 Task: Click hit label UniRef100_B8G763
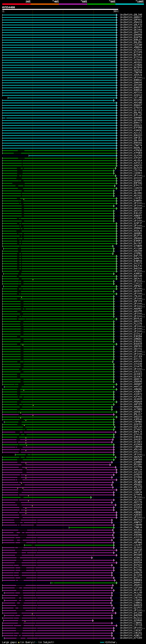click(x=131, y=520)
